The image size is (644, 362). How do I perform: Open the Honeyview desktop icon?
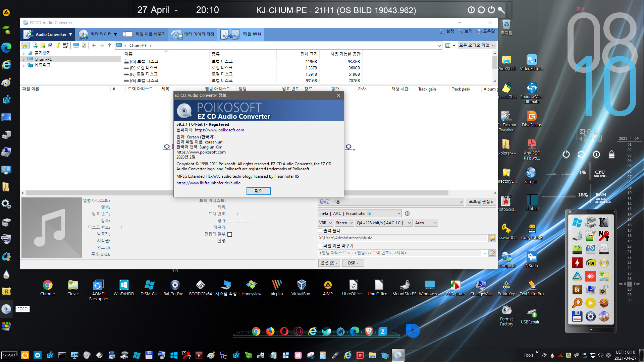pos(251,288)
